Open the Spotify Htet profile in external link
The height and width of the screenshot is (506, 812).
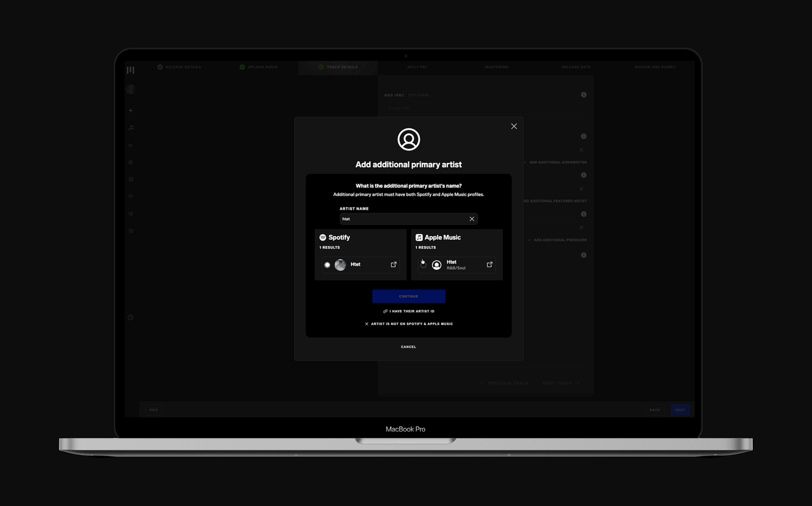tap(393, 264)
